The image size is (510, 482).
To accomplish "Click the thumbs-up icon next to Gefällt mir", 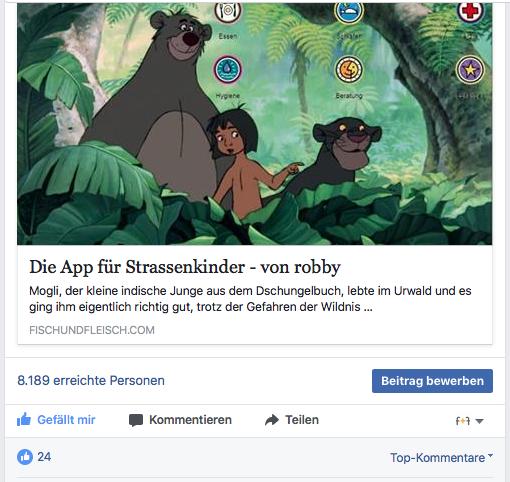I will pyautogui.click(x=24, y=420).
